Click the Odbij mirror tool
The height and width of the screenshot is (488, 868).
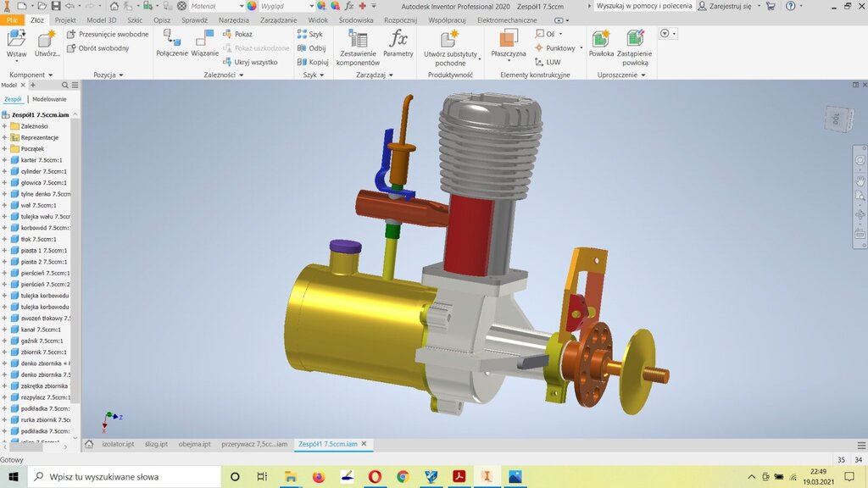coord(311,48)
